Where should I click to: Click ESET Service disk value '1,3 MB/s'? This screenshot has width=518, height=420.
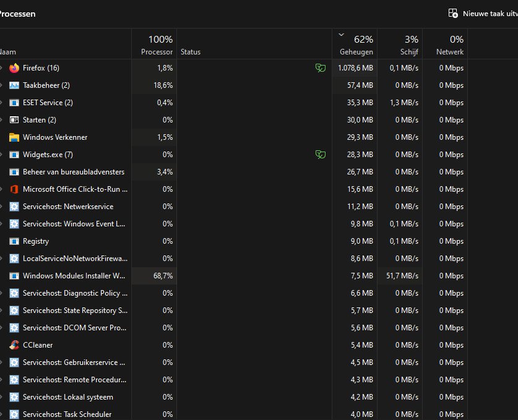404,103
